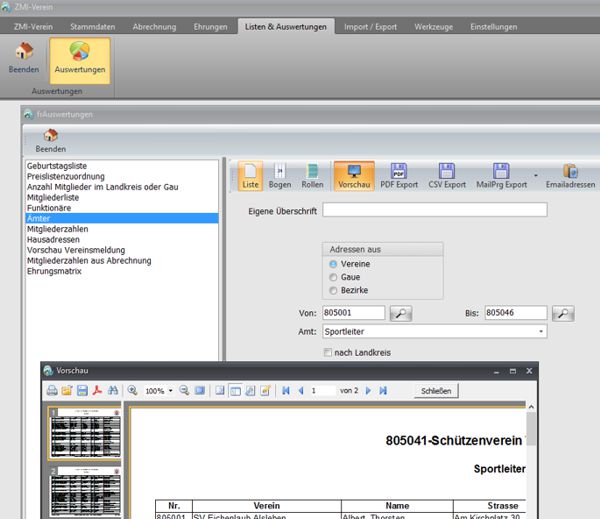
Task: Open the Ehrungen ribbon tab
Action: (210, 27)
